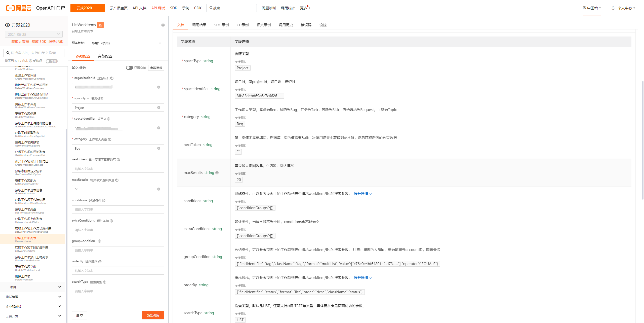The height and width of the screenshot is (323, 644).
Task: Click help icon beside extraConditions 额外条件
Action: click(111, 221)
